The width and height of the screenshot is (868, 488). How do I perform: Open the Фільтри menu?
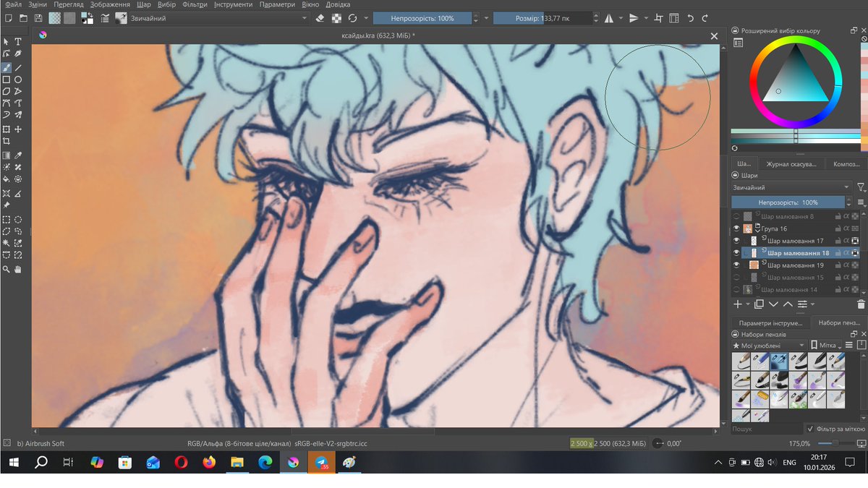pyautogui.click(x=195, y=4)
